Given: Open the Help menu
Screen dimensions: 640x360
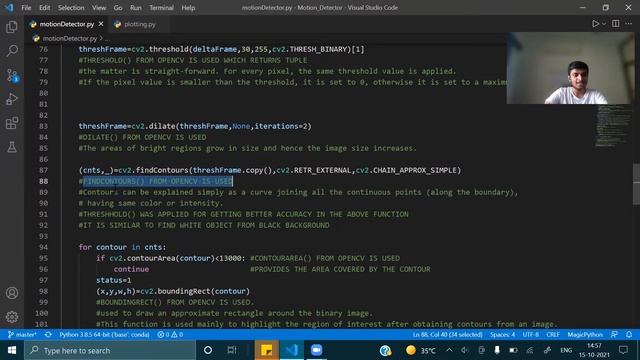Looking at the screenshot, I should pyautogui.click(x=188, y=8).
